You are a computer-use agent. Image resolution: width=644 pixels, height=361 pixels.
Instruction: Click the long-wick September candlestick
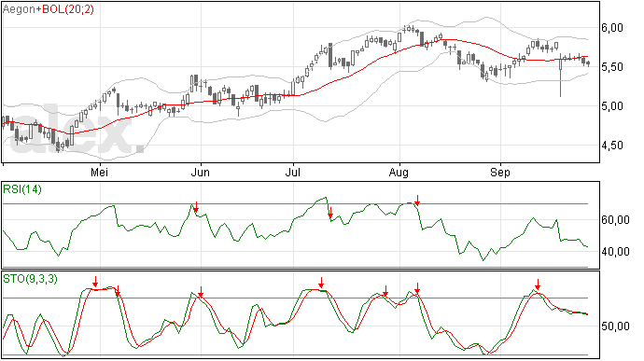click(x=560, y=76)
